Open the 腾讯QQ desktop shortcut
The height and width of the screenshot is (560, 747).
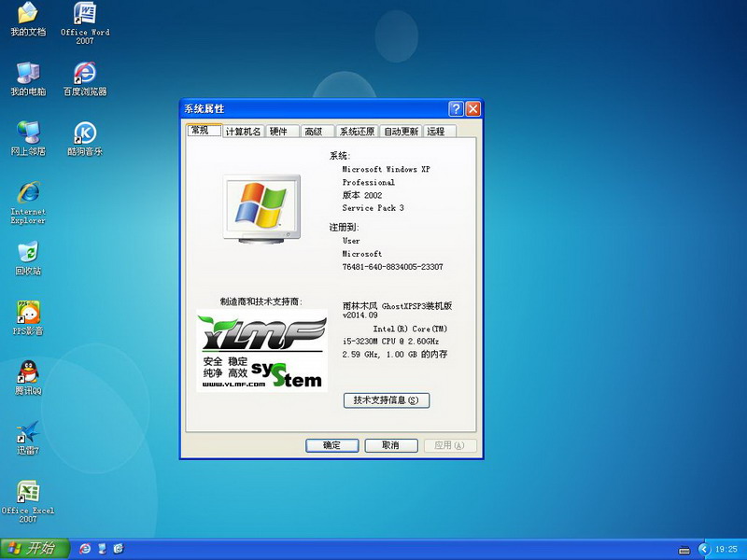(x=28, y=378)
